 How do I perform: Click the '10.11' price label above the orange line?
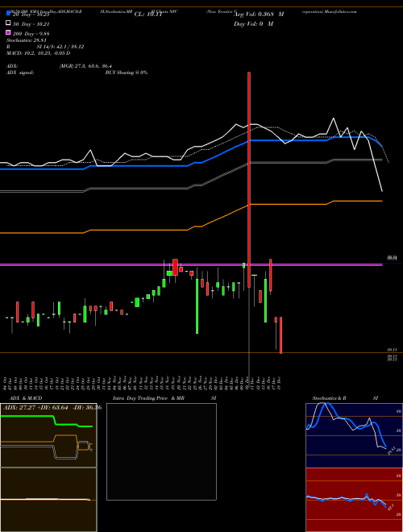coord(393,350)
